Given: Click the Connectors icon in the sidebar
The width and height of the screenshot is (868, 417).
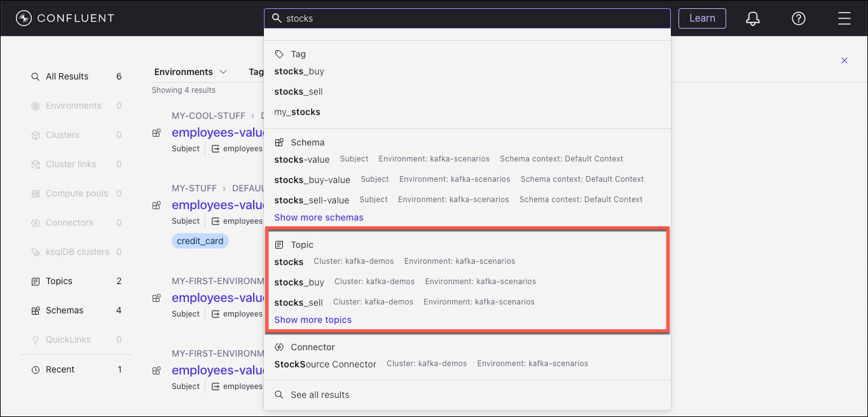Looking at the screenshot, I should [36, 222].
